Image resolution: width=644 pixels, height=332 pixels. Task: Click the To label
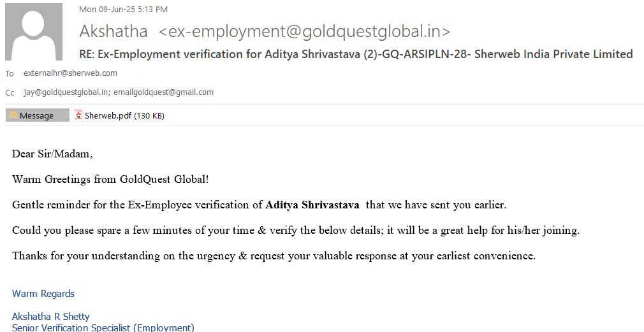(10, 74)
